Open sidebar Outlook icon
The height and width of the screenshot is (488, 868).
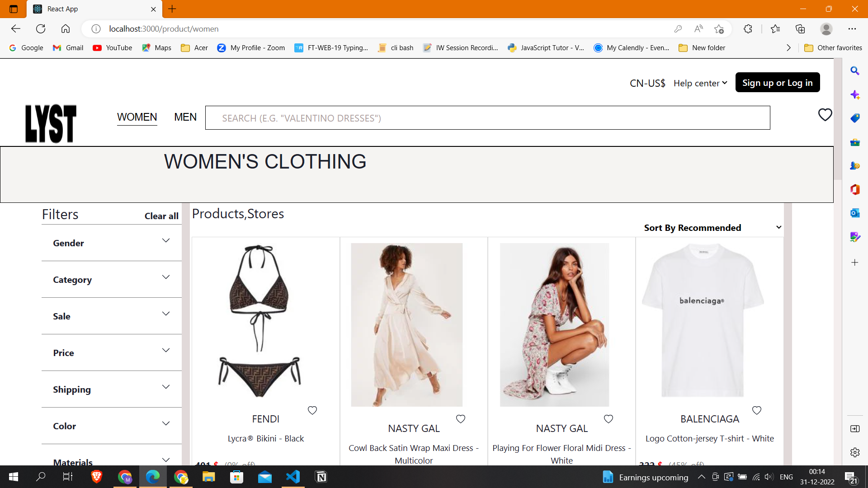click(855, 213)
